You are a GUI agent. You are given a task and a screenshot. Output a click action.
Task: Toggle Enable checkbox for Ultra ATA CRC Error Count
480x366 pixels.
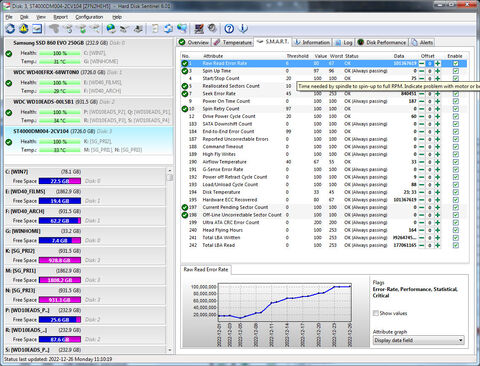pyautogui.click(x=456, y=223)
